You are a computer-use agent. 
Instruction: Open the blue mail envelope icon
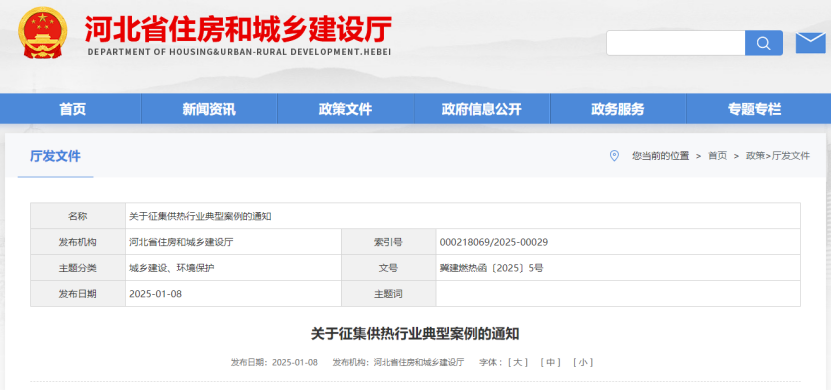pos(810,42)
